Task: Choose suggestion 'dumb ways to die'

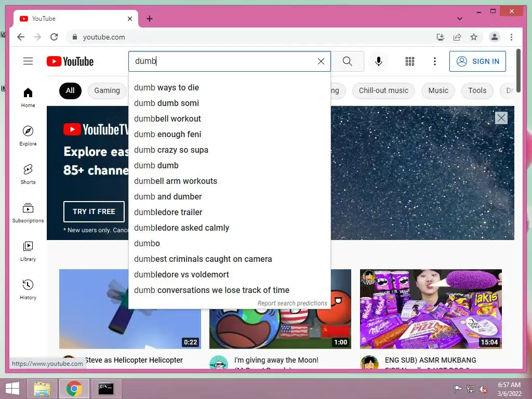Action: tap(229, 87)
